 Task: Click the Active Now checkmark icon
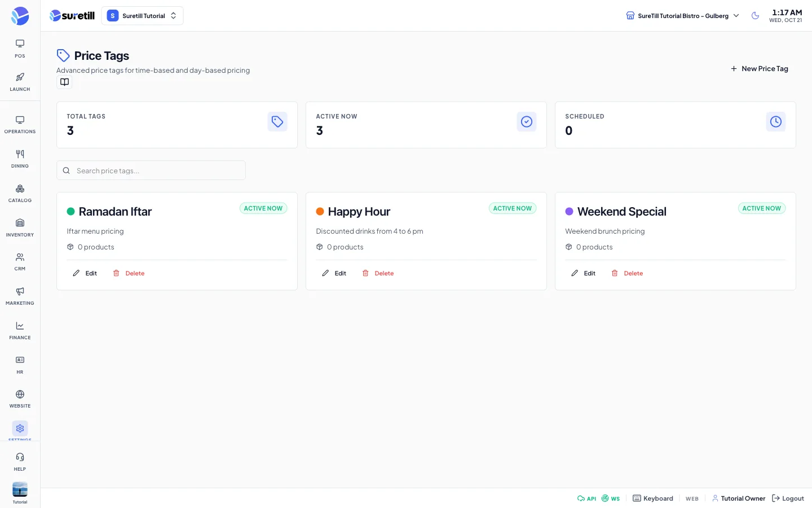click(x=527, y=121)
